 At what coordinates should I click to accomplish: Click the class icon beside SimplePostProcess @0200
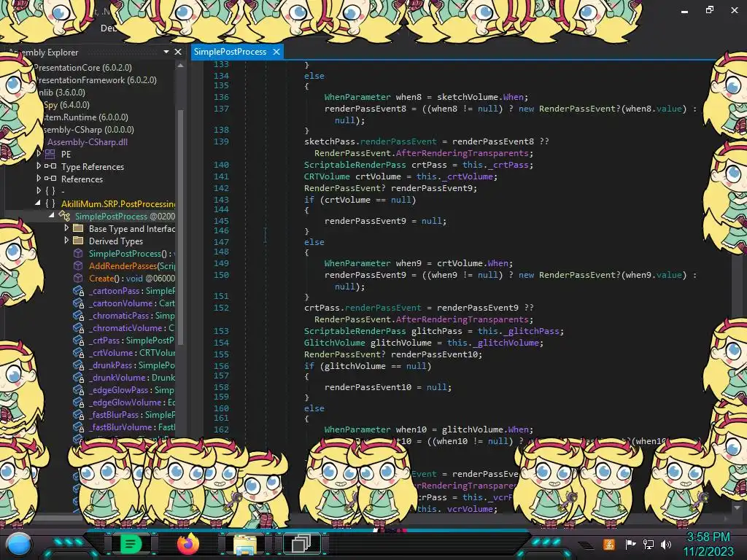pyautogui.click(x=64, y=216)
